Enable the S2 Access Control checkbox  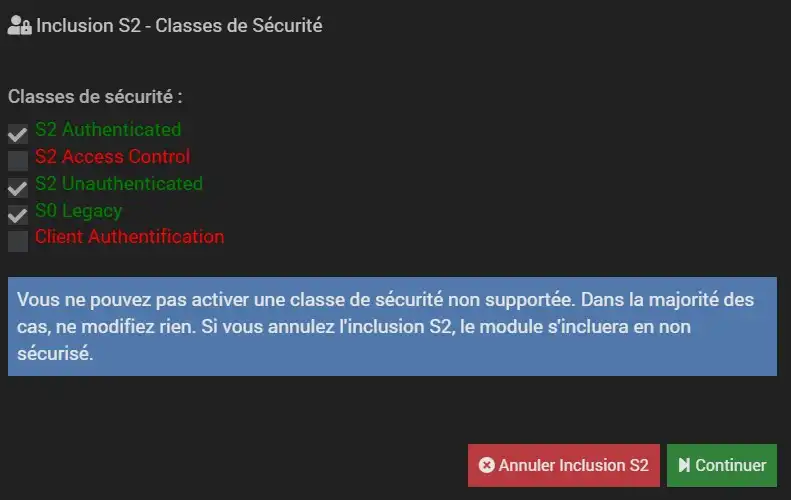[x=18, y=160]
